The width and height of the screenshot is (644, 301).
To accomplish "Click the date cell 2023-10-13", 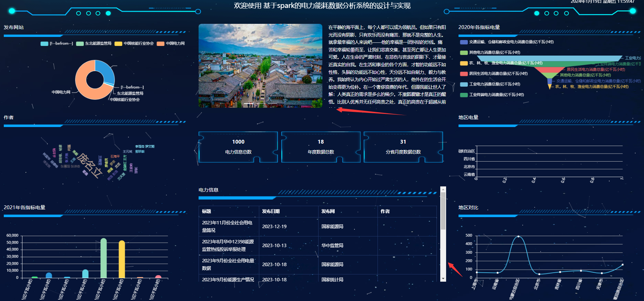I will coord(274,245).
